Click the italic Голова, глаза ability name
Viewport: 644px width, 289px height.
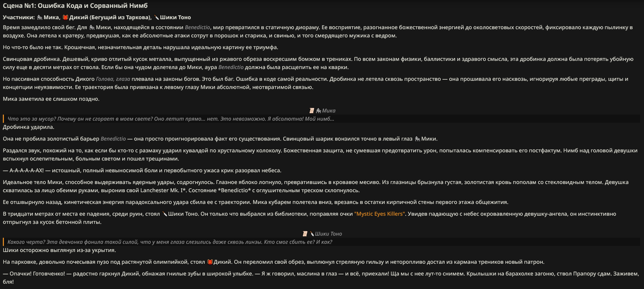[x=113, y=79]
